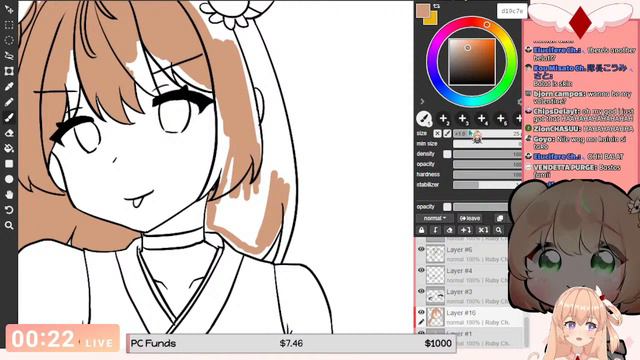
Task: Click the delete layer ×1 button
Action: [x=483, y=230]
